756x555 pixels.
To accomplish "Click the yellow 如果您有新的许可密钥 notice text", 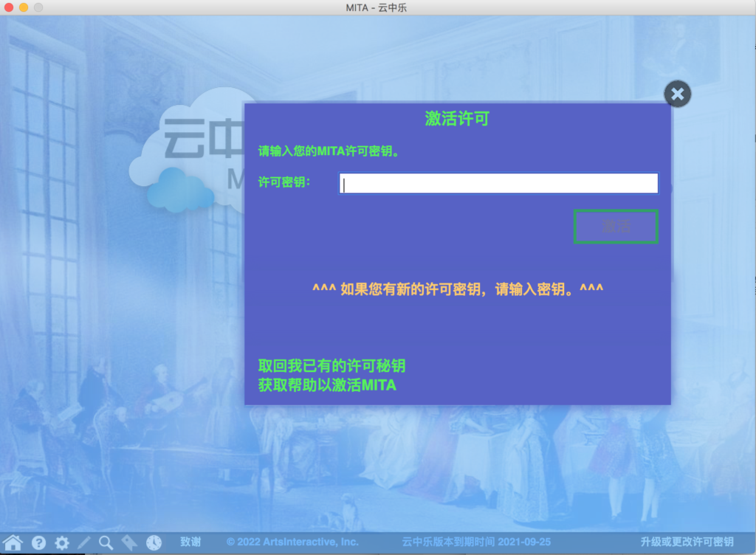I will coord(458,289).
